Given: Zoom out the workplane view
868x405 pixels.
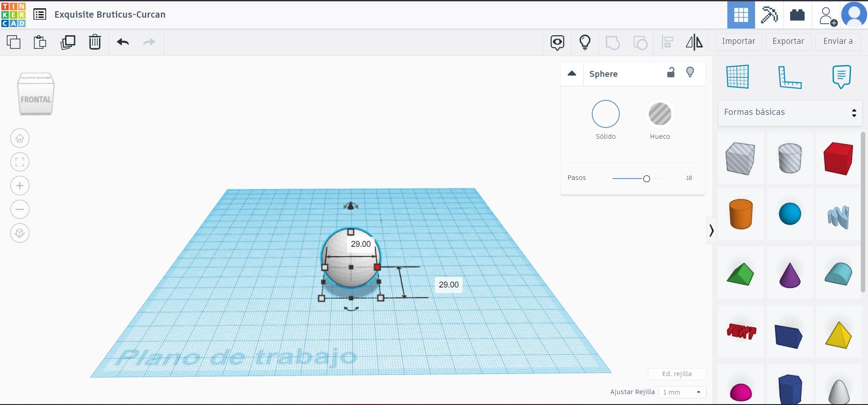Looking at the screenshot, I should [20, 209].
